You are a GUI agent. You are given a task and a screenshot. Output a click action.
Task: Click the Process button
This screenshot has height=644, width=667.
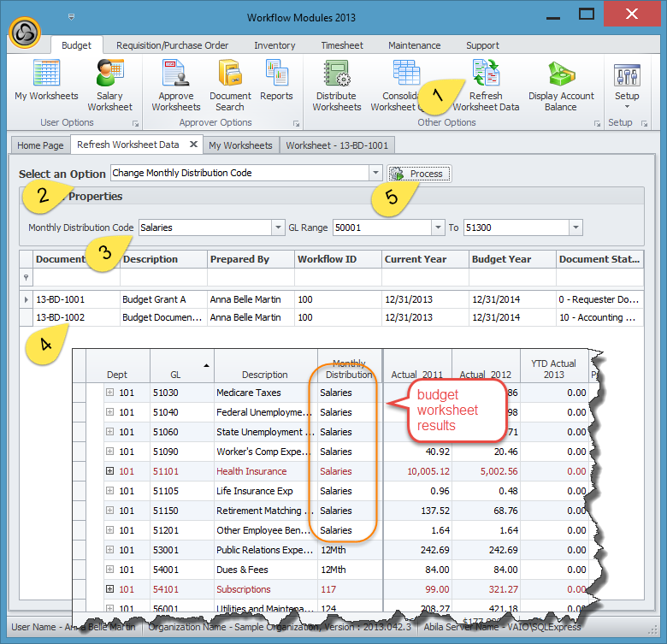419,174
